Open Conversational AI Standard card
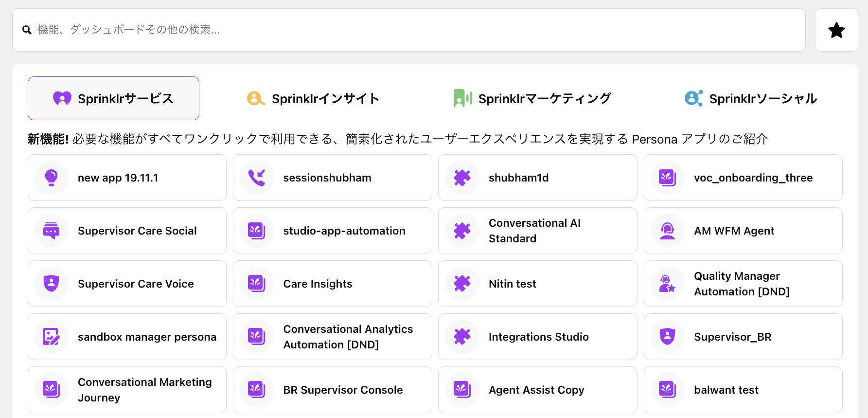 [x=538, y=231]
